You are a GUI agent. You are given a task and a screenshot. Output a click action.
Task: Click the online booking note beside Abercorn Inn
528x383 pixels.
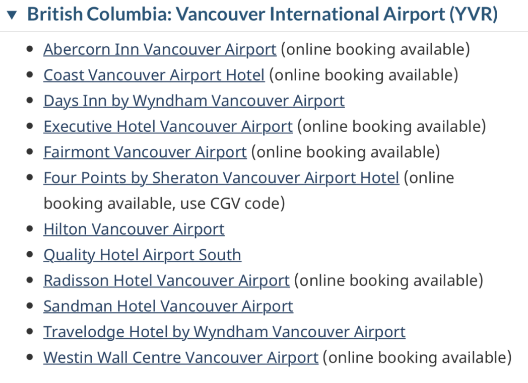click(x=375, y=50)
